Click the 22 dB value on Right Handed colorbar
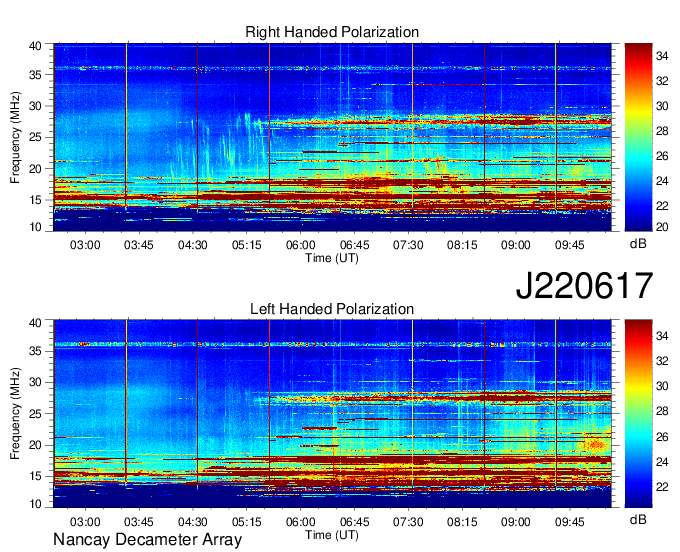 tap(662, 206)
